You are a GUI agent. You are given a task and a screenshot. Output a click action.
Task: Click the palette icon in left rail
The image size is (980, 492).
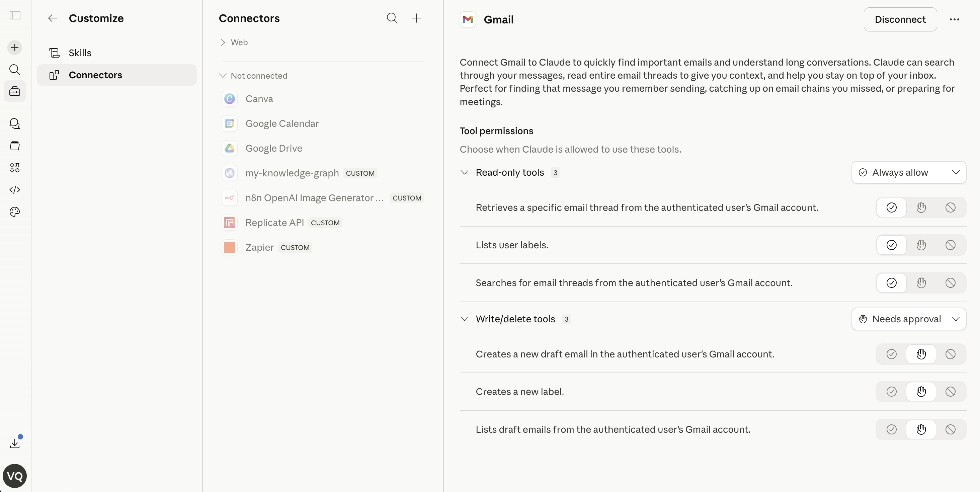(x=15, y=212)
